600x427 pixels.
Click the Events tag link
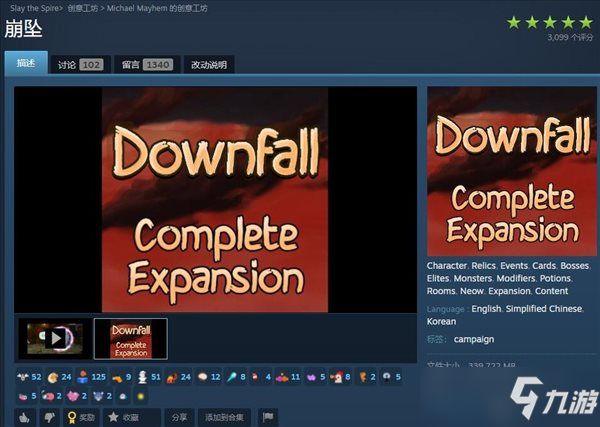coord(514,266)
